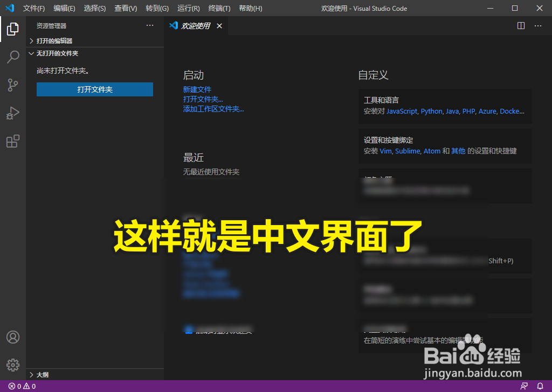Click the 打开文件夹 blue button

(95, 89)
